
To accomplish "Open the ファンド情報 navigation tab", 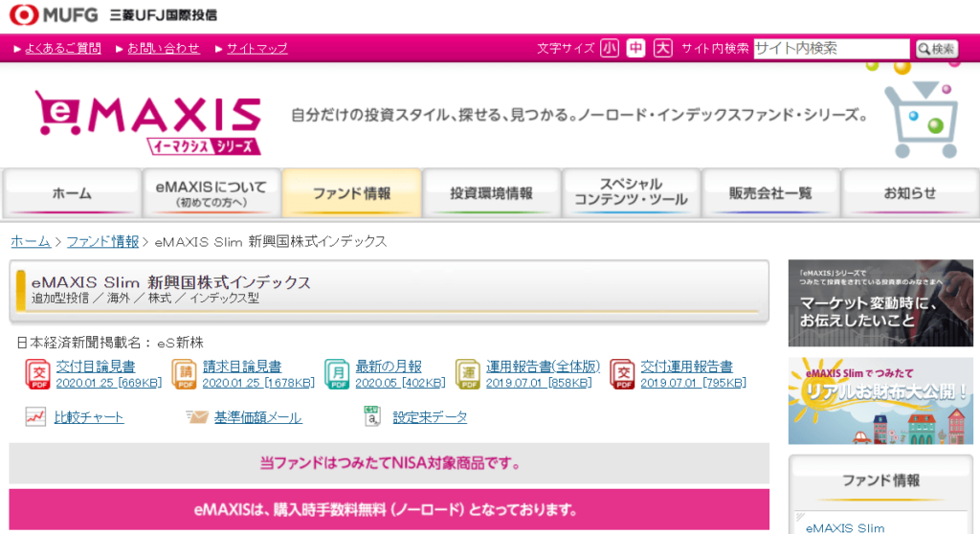I will [x=352, y=193].
